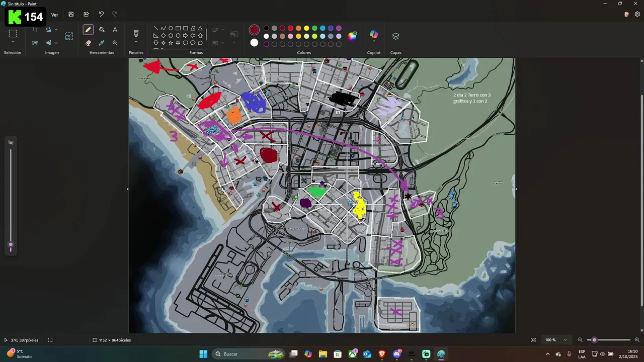Click the taskbar Buscar search box
The image size is (644, 362).
click(250, 354)
